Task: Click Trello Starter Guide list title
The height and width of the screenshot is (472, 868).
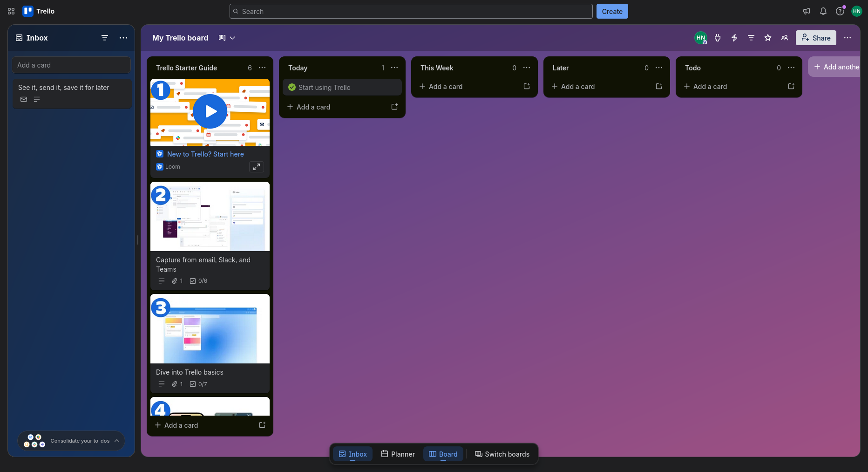Action: 187,68
